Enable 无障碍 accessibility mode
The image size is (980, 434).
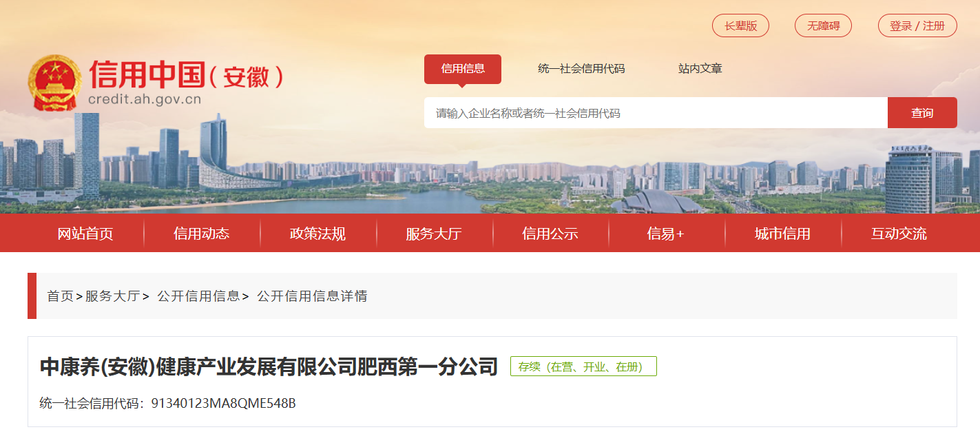pyautogui.click(x=823, y=25)
